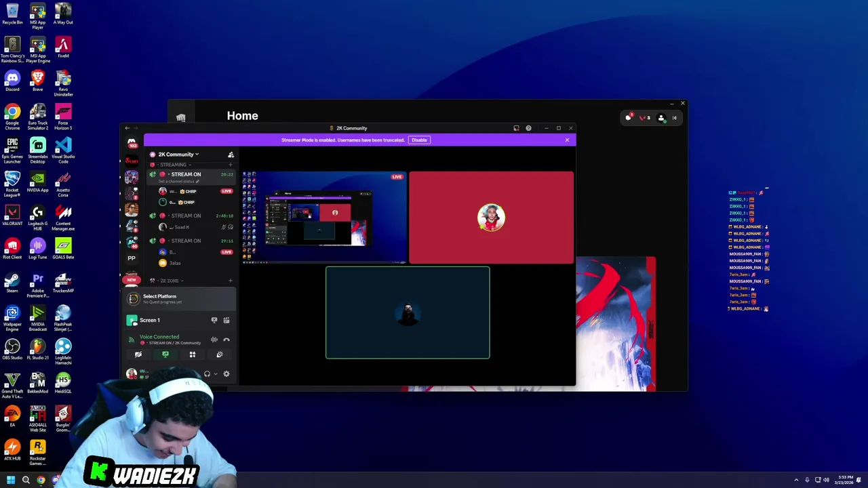Open audio output device dropdown arrow
868x488 pixels.
click(x=215, y=374)
